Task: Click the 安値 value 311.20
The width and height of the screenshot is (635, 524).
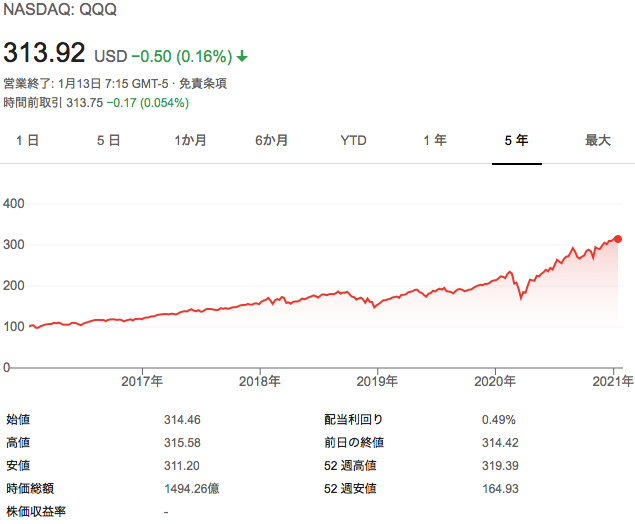Action: pos(182,466)
